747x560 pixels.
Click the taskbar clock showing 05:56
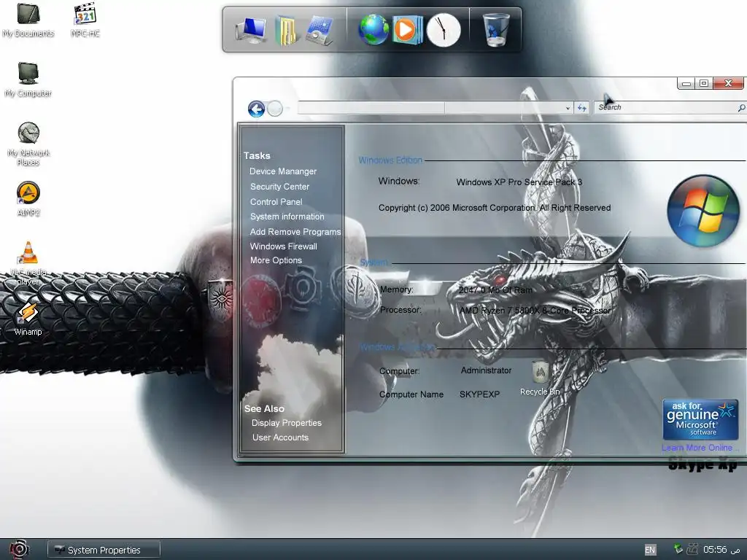point(715,550)
